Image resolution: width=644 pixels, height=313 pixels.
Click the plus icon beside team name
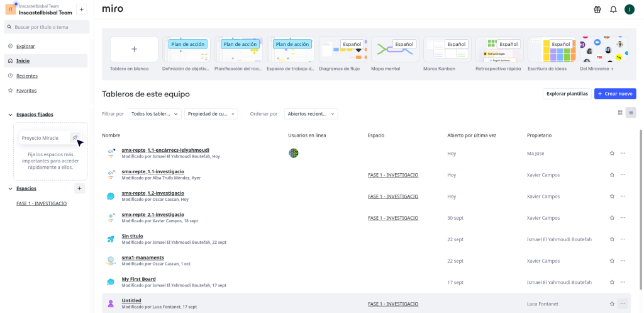pyautogui.click(x=81, y=9)
